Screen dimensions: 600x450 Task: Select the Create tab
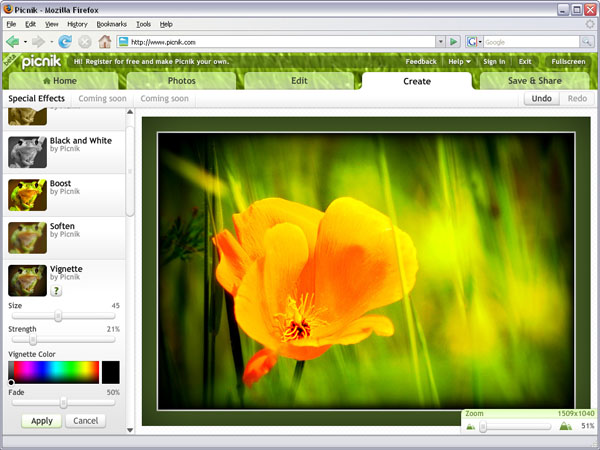(x=417, y=81)
